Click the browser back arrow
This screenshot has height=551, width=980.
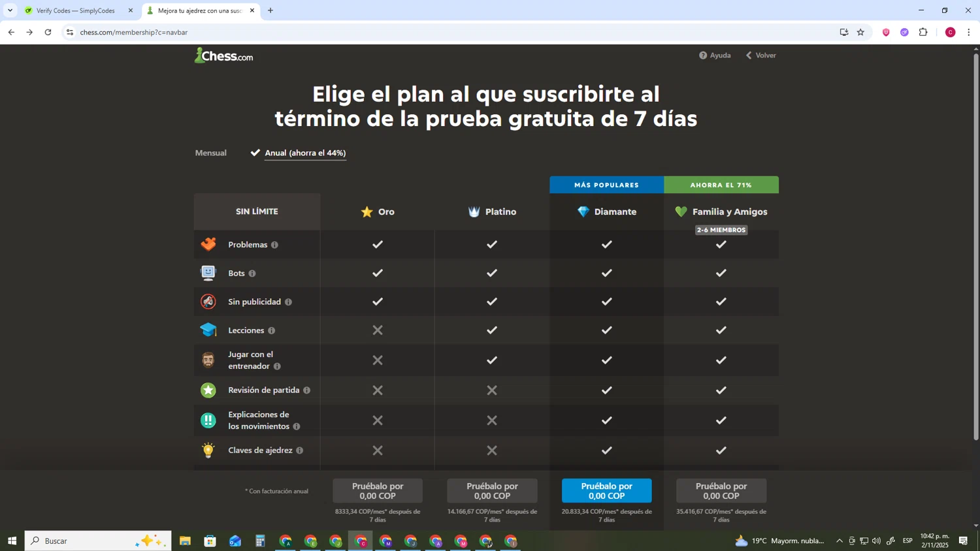pos(11,32)
